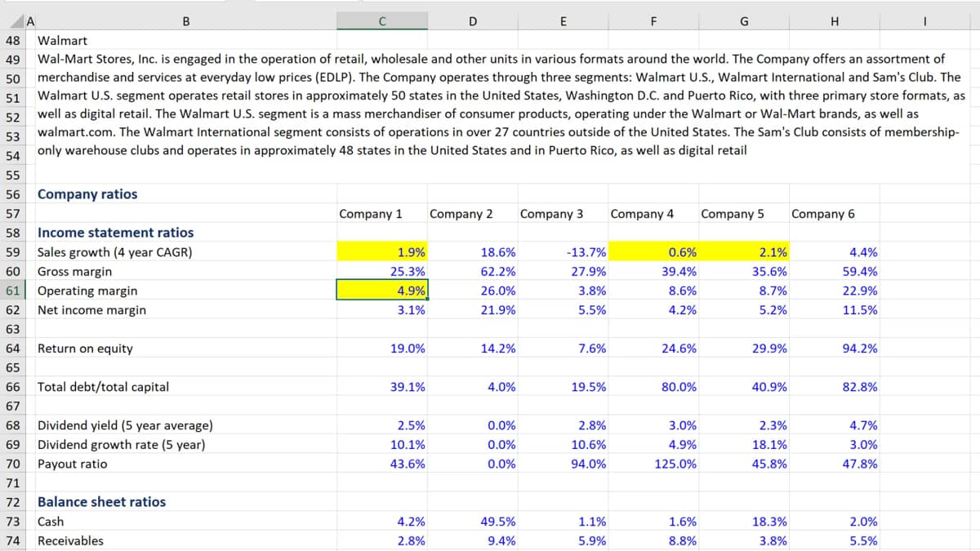Select the Company 1 header cell
This screenshot has height=551, width=980.
point(382,214)
